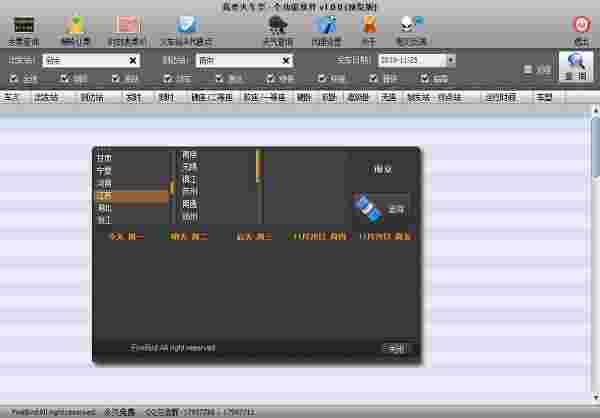Image resolution: width=600 pixels, height=418 pixels.
Task: Clear the departure station field with X
Action: point(133,60)
